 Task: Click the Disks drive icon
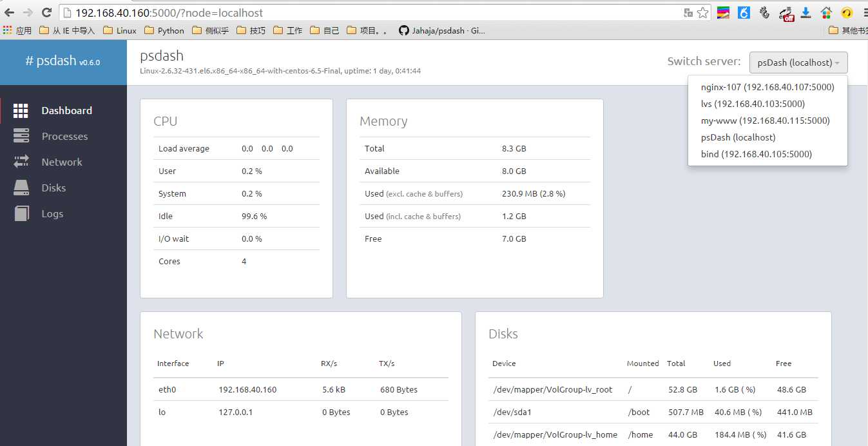21,188
